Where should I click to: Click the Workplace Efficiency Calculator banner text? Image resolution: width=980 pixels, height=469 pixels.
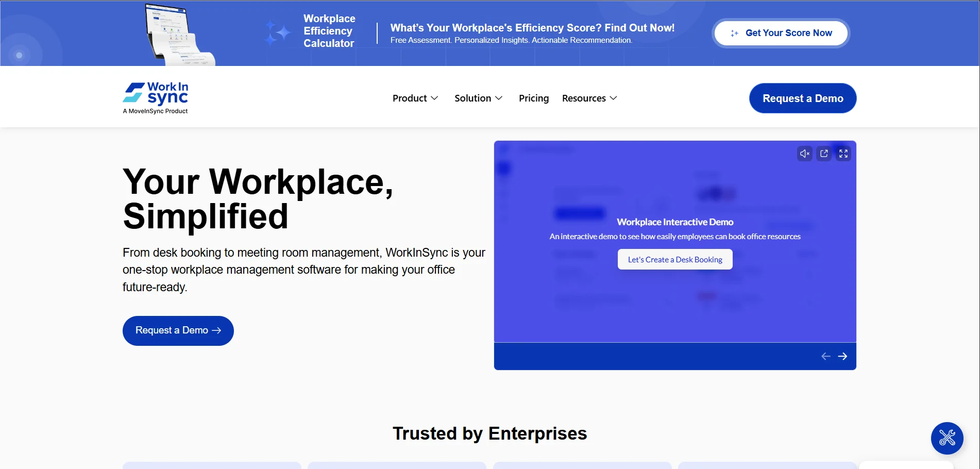(329, 31)
